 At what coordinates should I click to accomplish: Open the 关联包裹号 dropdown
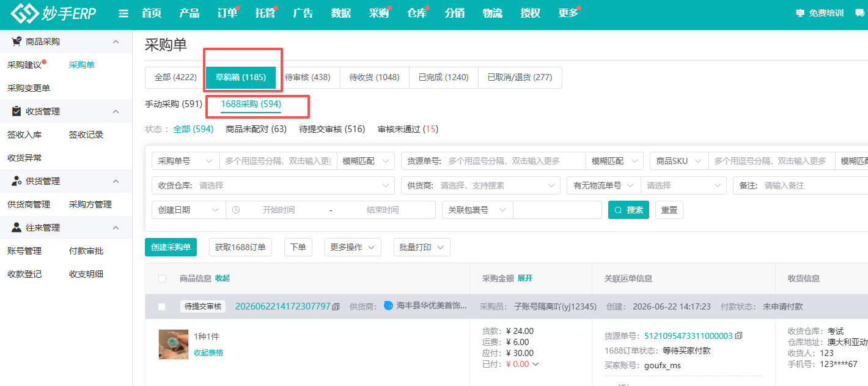pyautogui.click(x=477, y=210)
